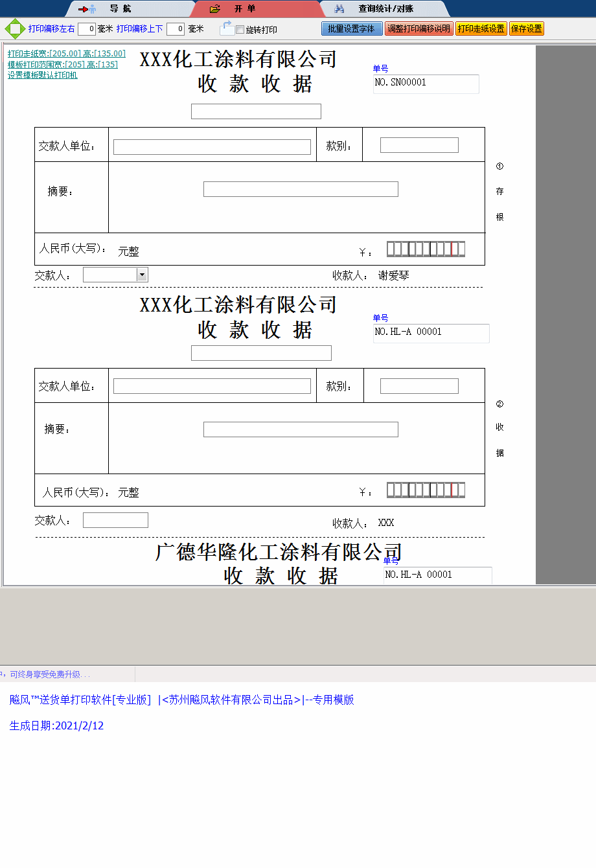The width and height of the screenshot is (596, 868).
Task: Click the green diamond icon on the toolbar
Action: tap(13, 29)
